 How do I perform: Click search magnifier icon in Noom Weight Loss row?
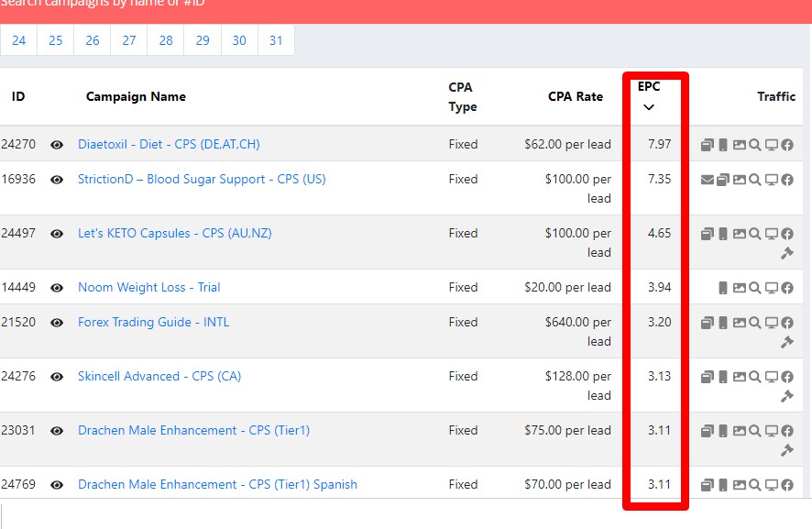click(x=755, y=288)
